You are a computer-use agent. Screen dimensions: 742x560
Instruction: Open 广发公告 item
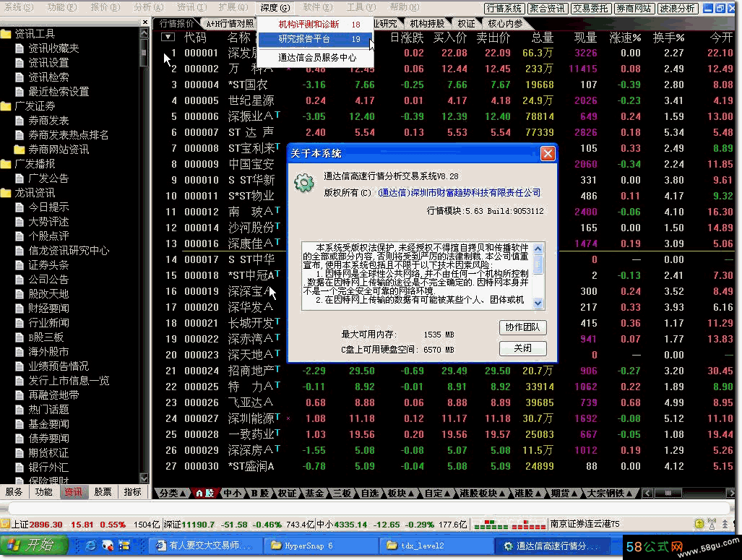tap(43, 178)
